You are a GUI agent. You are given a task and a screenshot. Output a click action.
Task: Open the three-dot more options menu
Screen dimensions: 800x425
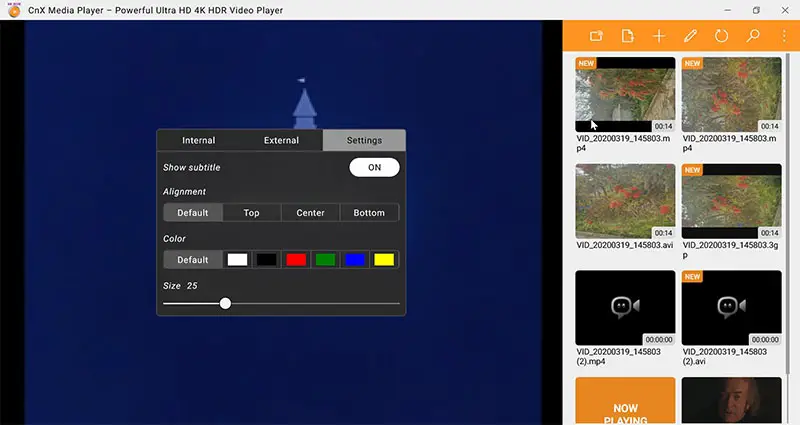(784, 36)
